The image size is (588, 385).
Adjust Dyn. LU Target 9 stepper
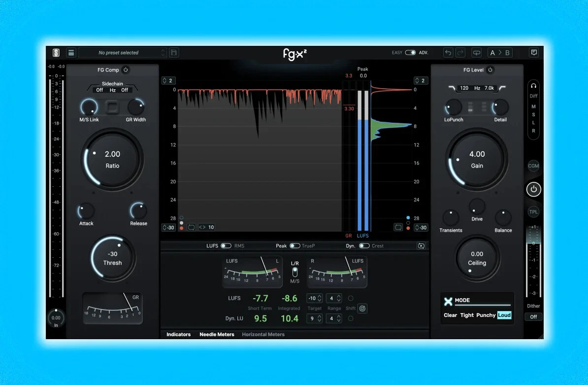(315, 318)
